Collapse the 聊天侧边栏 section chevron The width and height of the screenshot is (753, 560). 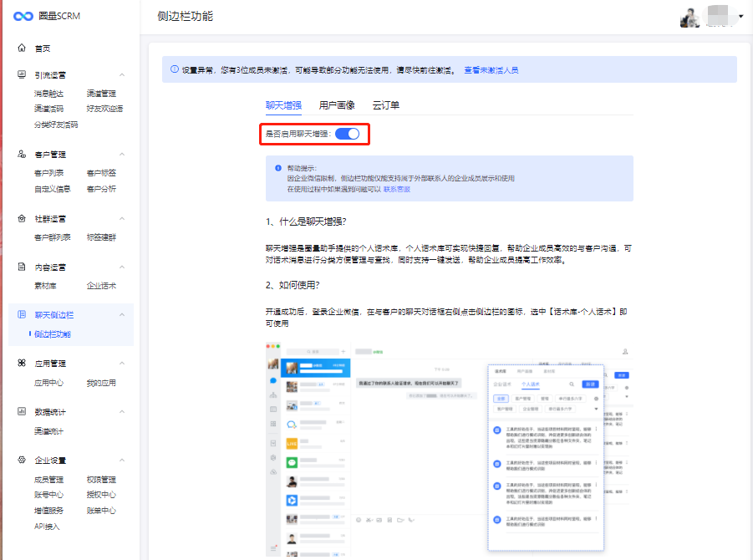click(122, 315)
